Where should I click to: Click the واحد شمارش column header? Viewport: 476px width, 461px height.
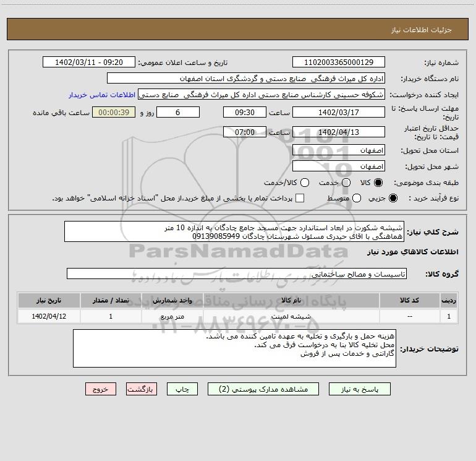pyautogui.click(x=172, y=300)
